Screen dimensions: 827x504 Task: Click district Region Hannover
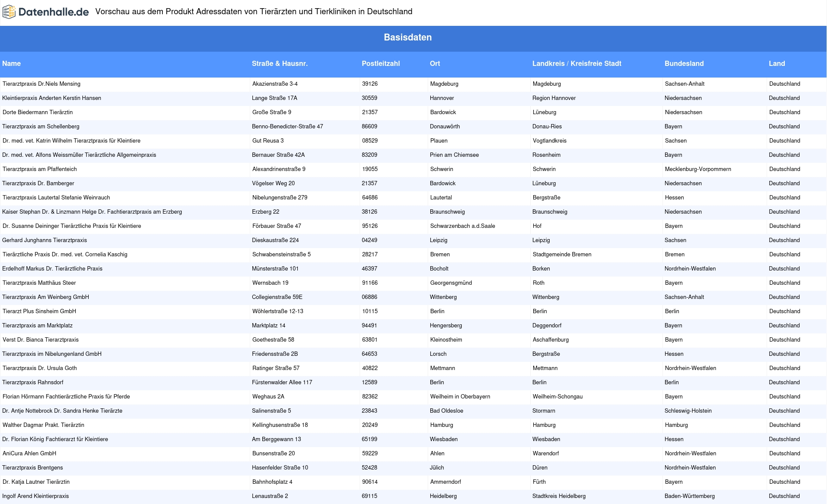(x=554, y=98)
